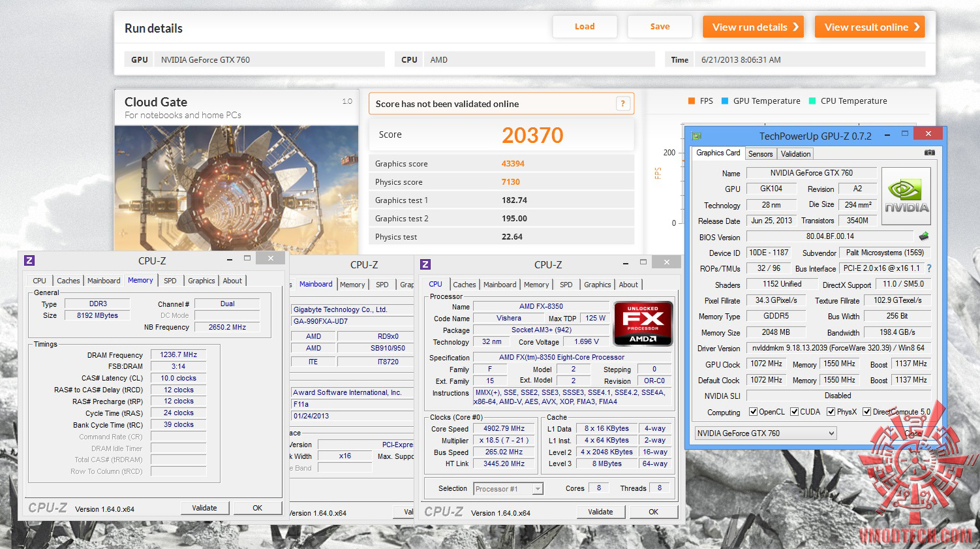The height and width of the screenshot is (549, 980).
Task: Click the memory Size value 8192 MBytes
Action: [98, 315]
